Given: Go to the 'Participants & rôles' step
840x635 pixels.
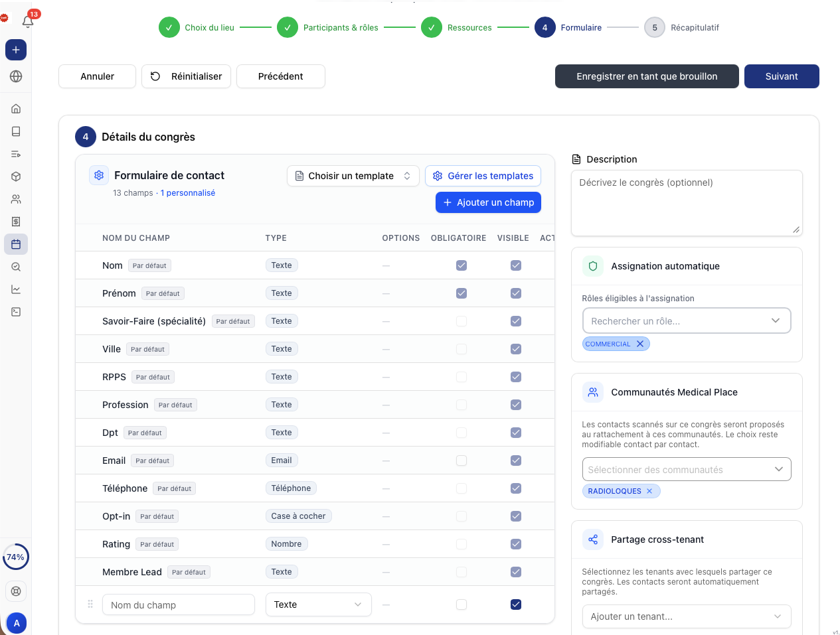Looking at the screenshot, I should [x=328, y=28].
